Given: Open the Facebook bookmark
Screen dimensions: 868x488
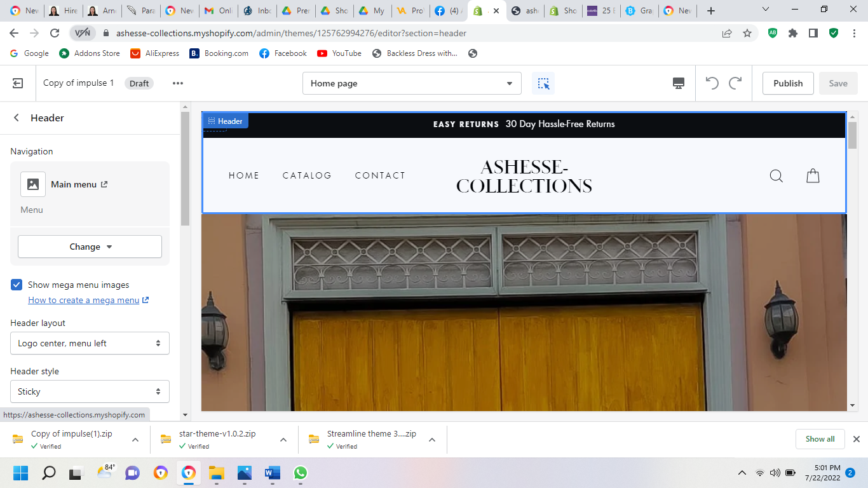Looking at the screenshot, I should pyautogui.click(x=283, y=53).
